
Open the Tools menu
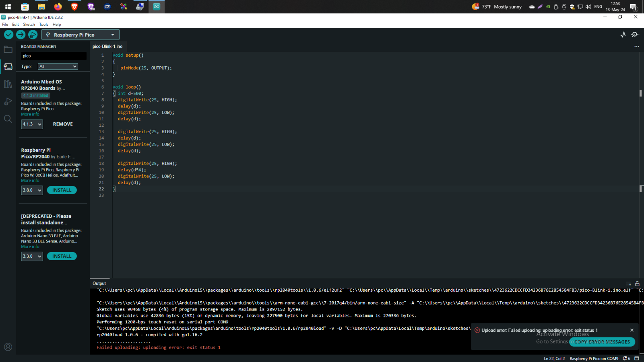[44, 25]
